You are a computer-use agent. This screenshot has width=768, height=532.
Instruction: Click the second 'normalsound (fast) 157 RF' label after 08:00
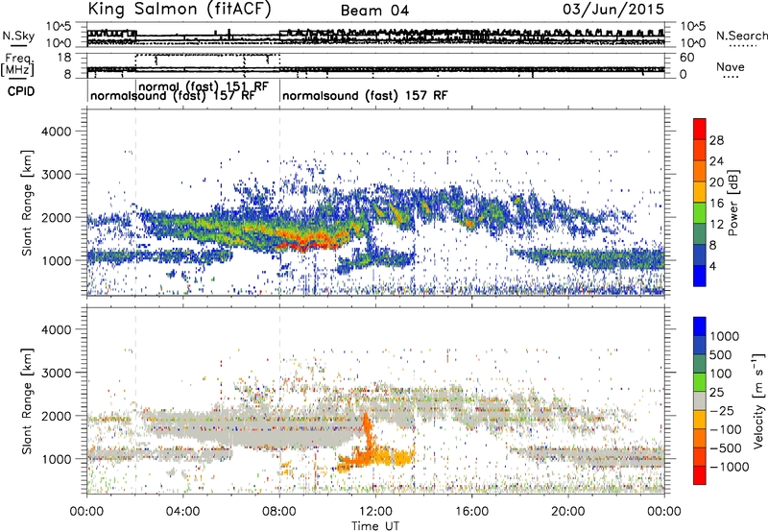(365, 95)
